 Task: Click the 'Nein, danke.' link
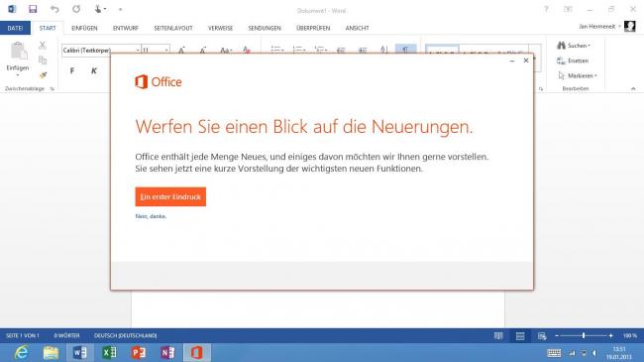[x=151, y=216]
